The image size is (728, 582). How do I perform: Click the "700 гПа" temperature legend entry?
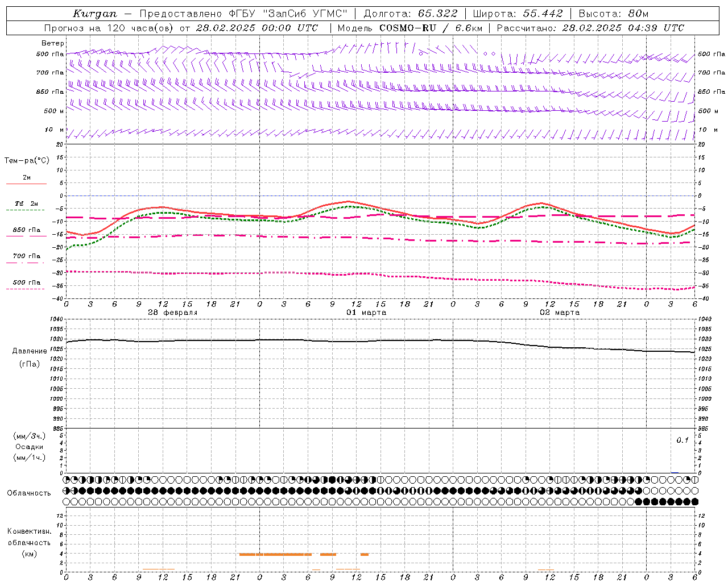coord(27,256)
